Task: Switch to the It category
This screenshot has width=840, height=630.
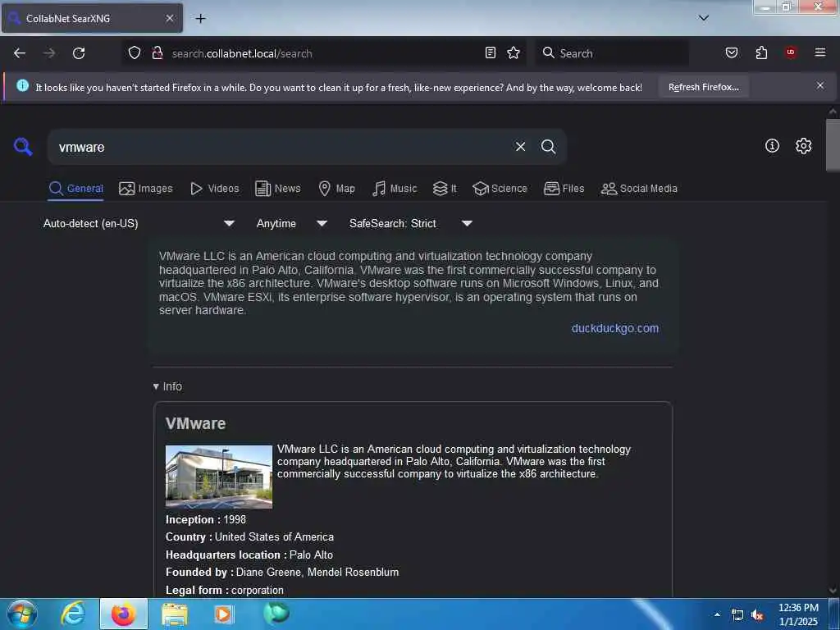Action: [x=445, y=189]
